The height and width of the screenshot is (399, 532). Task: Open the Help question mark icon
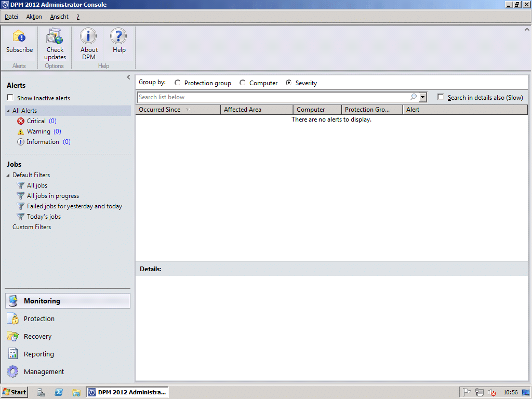click(118, 36)
